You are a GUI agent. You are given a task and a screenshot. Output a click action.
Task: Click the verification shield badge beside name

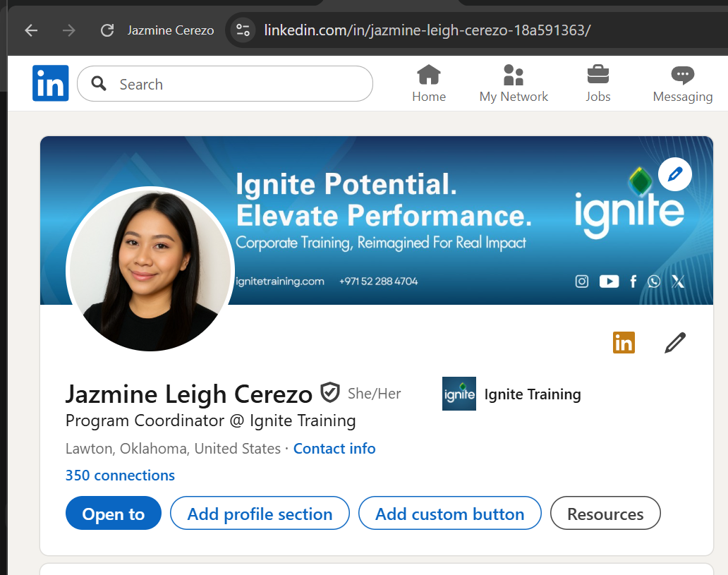click(330, 393)
